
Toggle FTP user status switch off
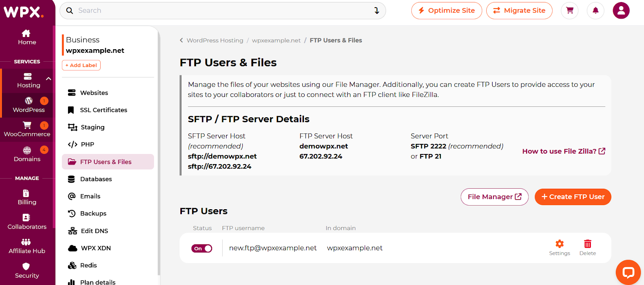(202, 248)
